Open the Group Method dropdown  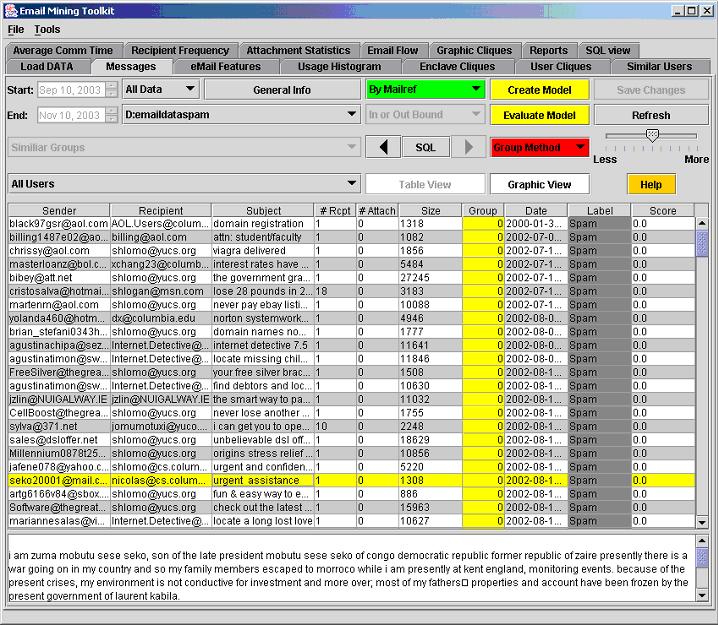(x=539, y=147)
